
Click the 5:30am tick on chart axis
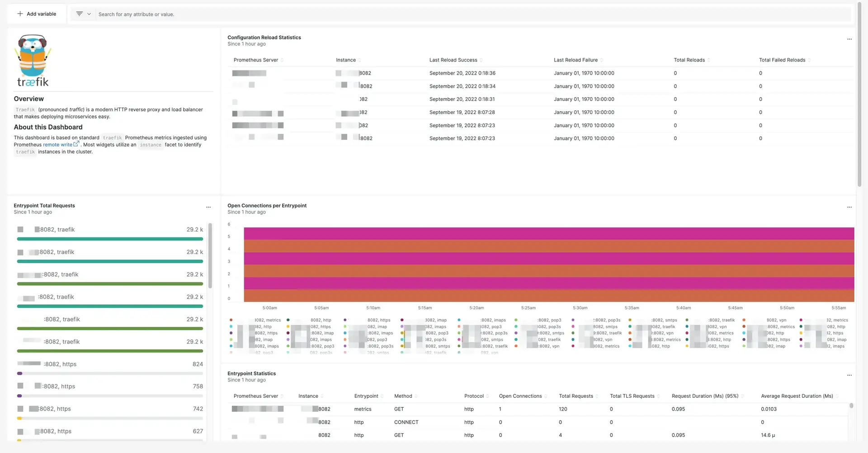pos(580,308)
